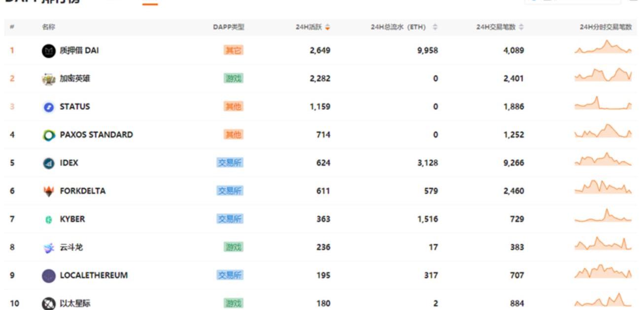Click the 游戏 tag for 云斗龙

234,247
